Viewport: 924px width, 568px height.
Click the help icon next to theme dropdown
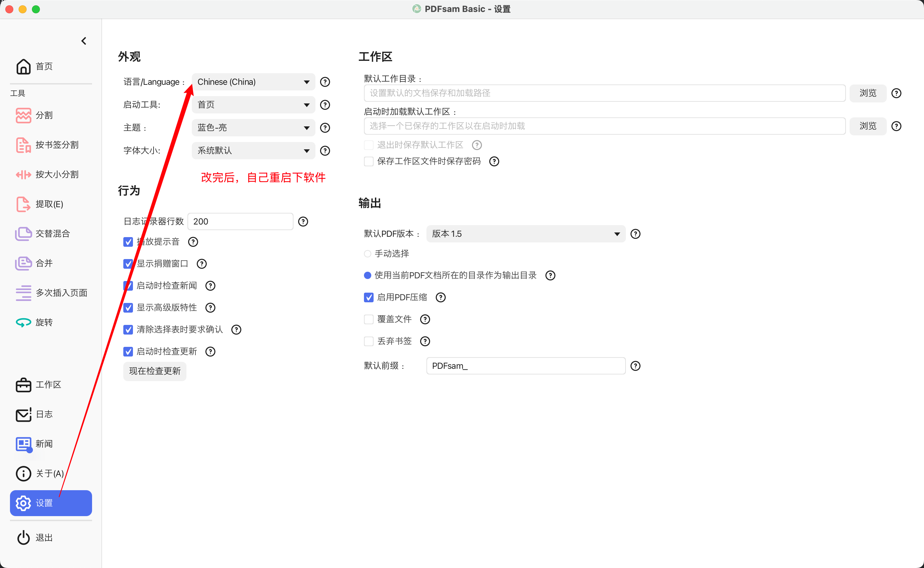tap(325, 128)
